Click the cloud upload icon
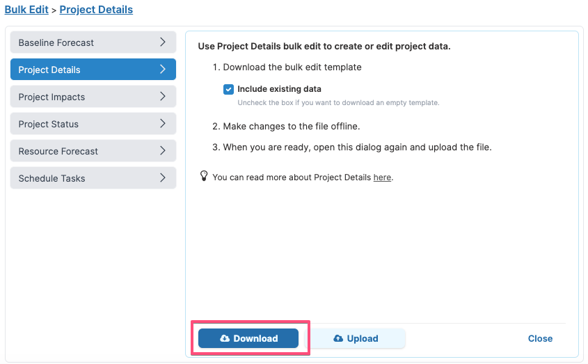 (x=338, y=338)
